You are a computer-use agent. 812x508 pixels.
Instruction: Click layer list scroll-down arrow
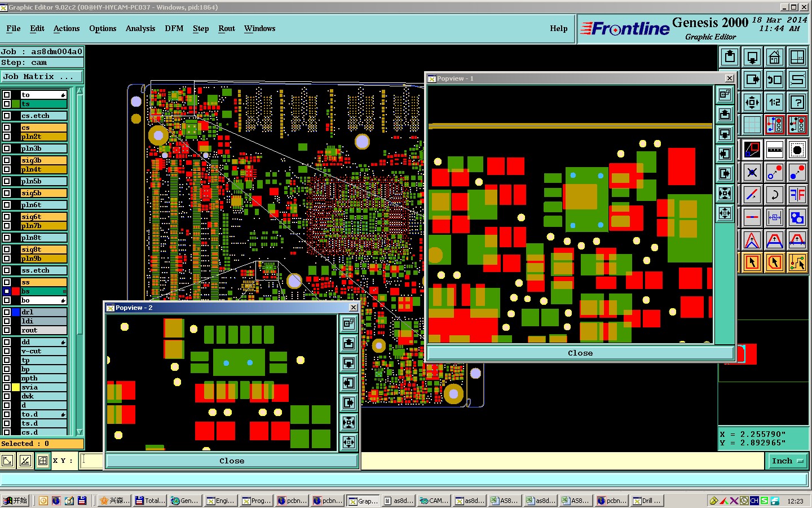point(80,432)
